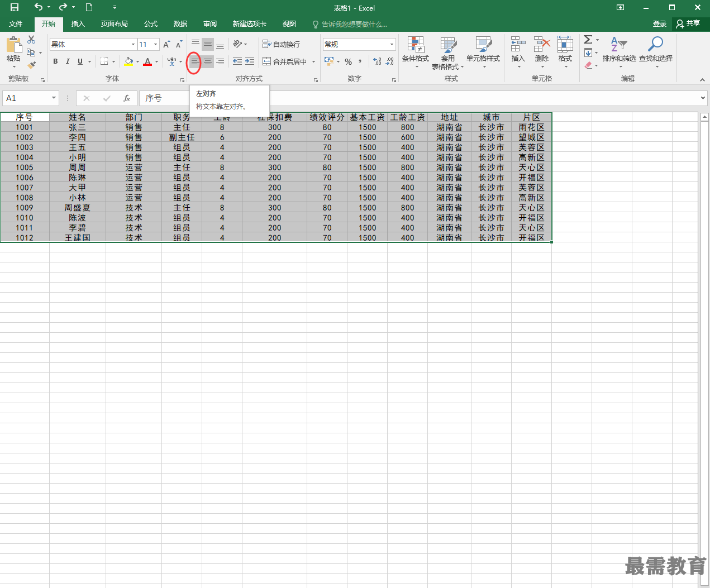The image size is (710, 588).
Task: Open the wén phonetic guide tool
Action: (x=171, y=61)
